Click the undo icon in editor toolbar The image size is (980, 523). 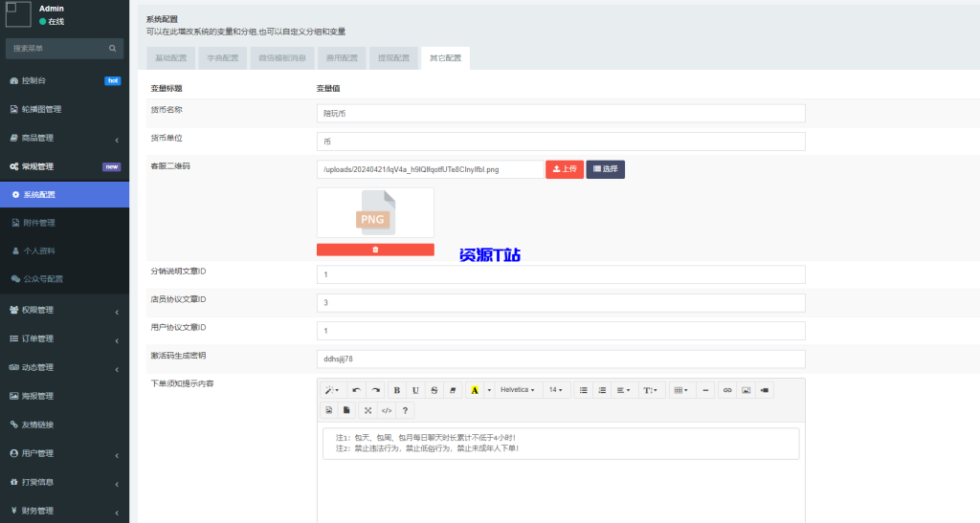click(x=356, y=390)
